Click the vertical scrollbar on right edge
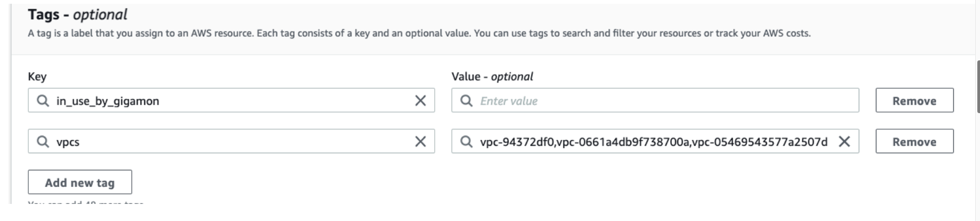The width and height of the screenshot is (980, 221). click(977, 85)
